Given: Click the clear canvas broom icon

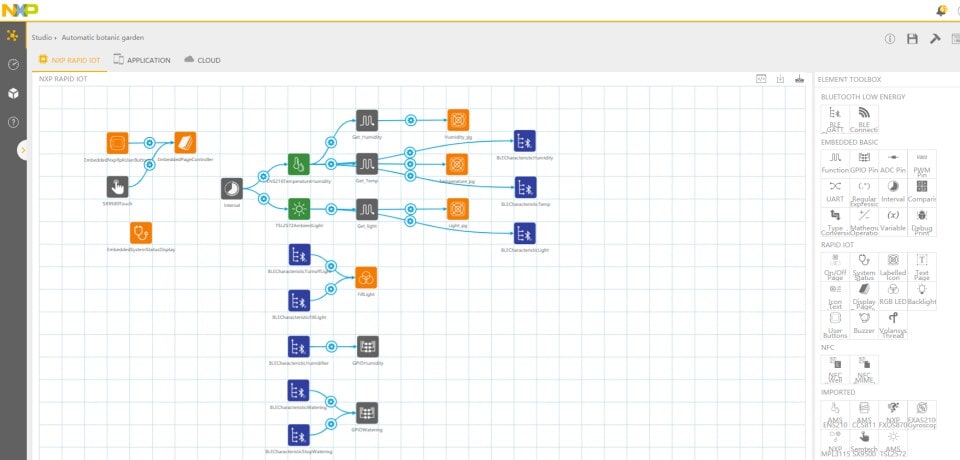Looking at the screenshot, I should (799, 79).
